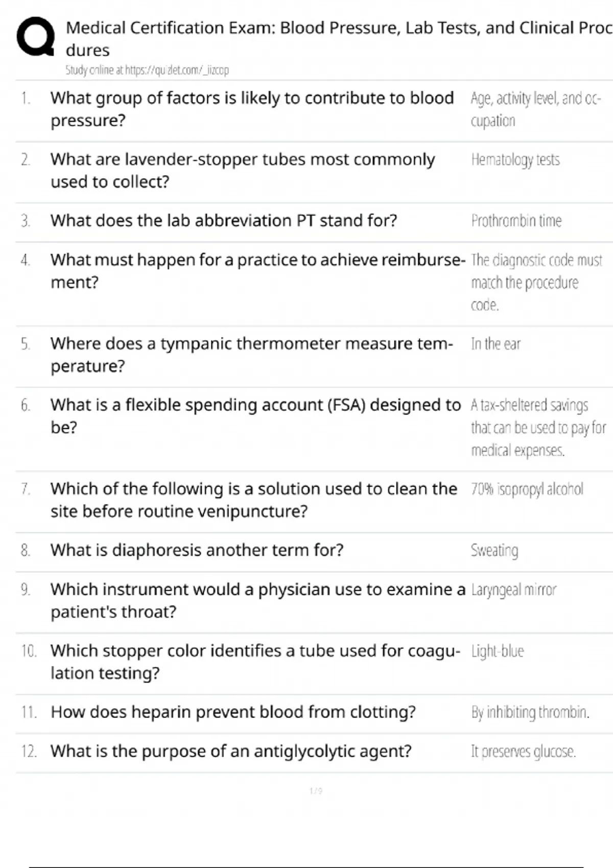Screen dimensions: 613x868
Task: Select the "Light-blue" stopper answer
Action: coord(497,651)
